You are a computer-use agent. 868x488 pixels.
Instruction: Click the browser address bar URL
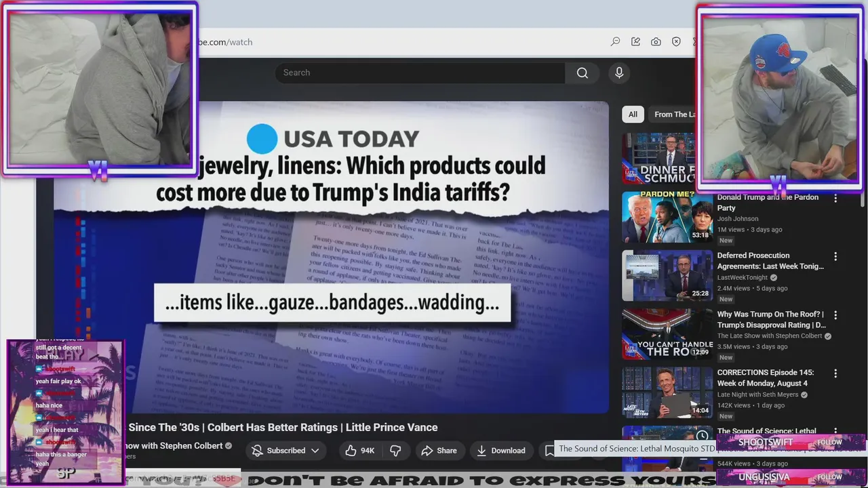coord(224,42)
